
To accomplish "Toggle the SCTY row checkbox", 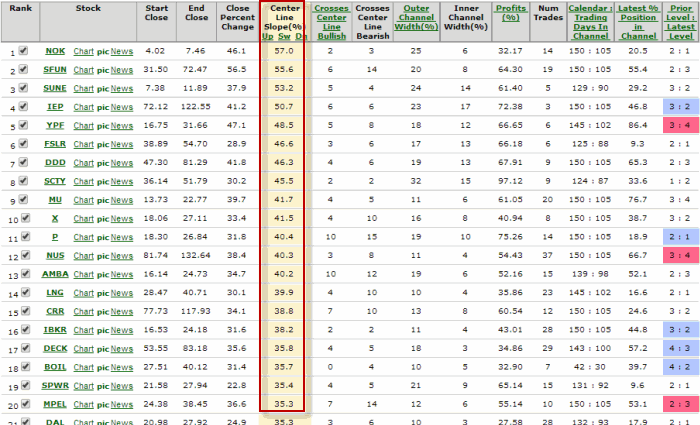I will pyautogui.click(x=23, y=181).
